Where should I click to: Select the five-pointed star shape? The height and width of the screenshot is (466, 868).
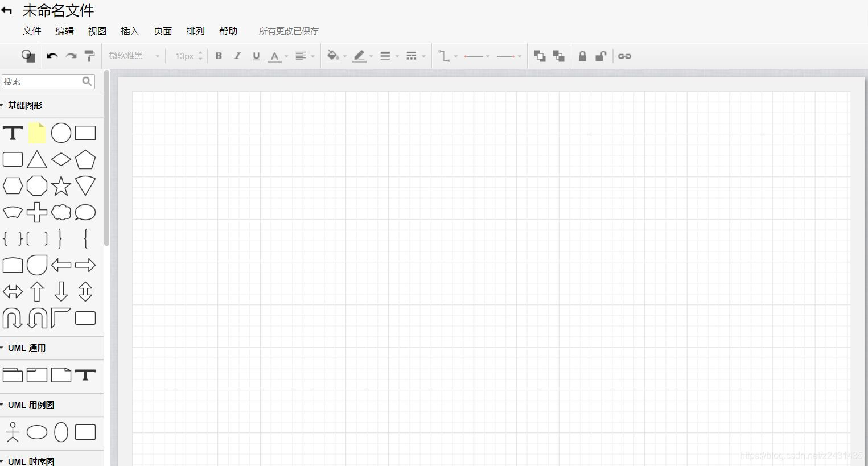[61, 185]
